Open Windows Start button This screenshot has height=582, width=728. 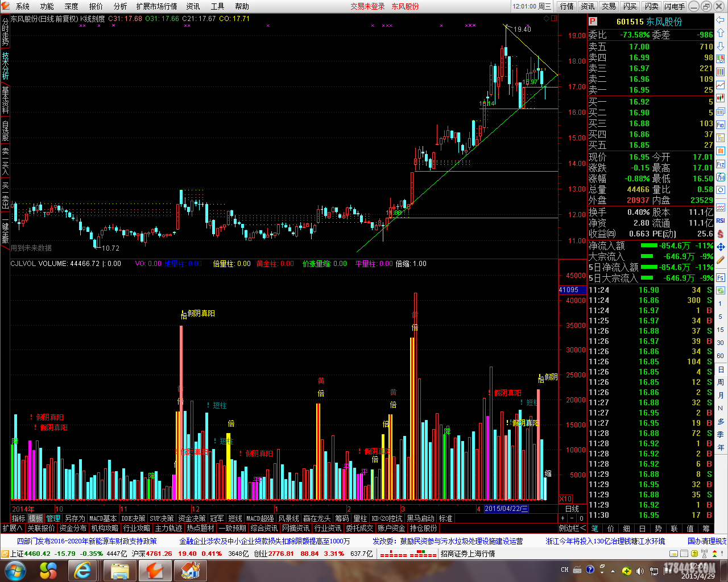[15, 570]
